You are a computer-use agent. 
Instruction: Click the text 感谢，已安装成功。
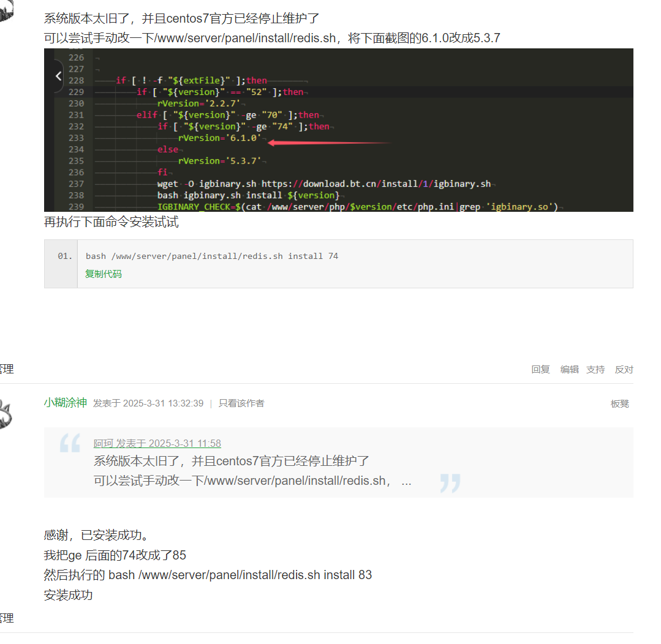[x=97, y=535]
